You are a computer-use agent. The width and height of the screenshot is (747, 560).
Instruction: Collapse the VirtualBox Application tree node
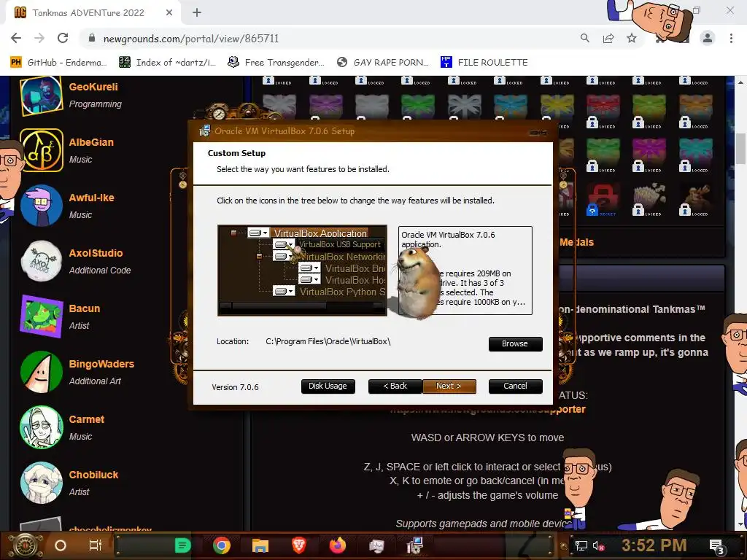pyautogui.click(x=233, y=233)
